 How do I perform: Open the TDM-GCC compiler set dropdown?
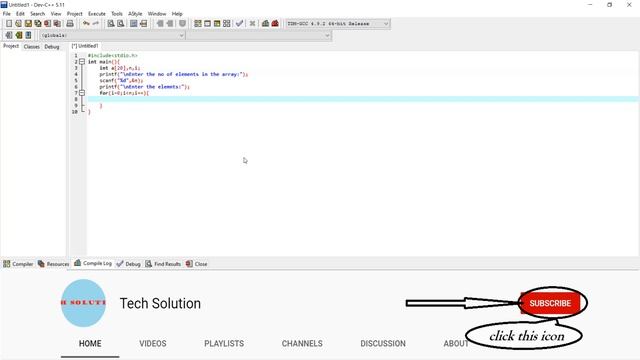click(x=338, y=24)
